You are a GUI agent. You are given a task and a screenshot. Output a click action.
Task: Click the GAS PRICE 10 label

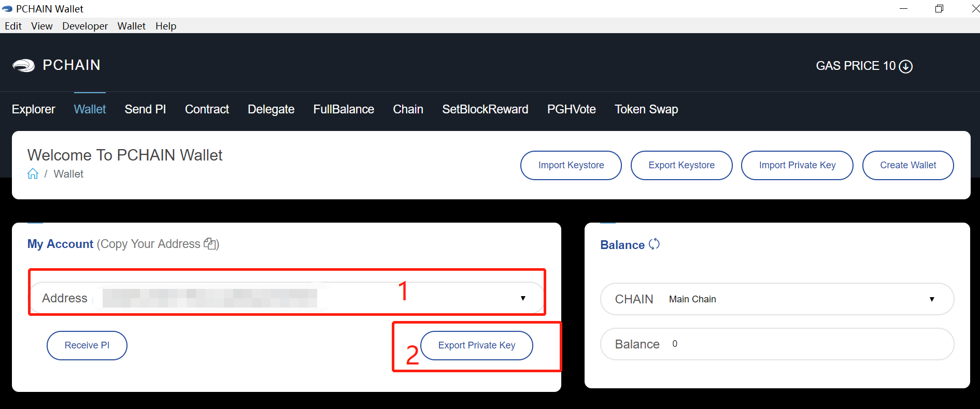coord(856,66)
